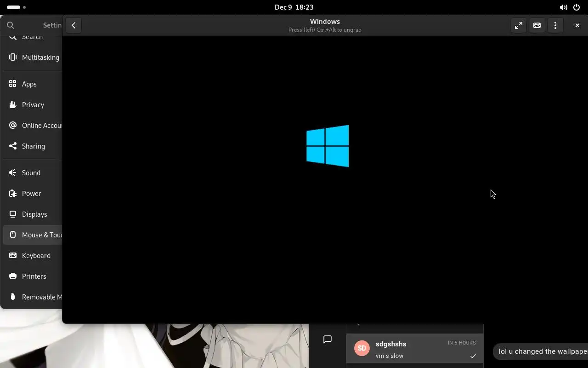Click the SD avatar in chat list
This screenshot has width=588, height=368.
(x=362, y=348)
